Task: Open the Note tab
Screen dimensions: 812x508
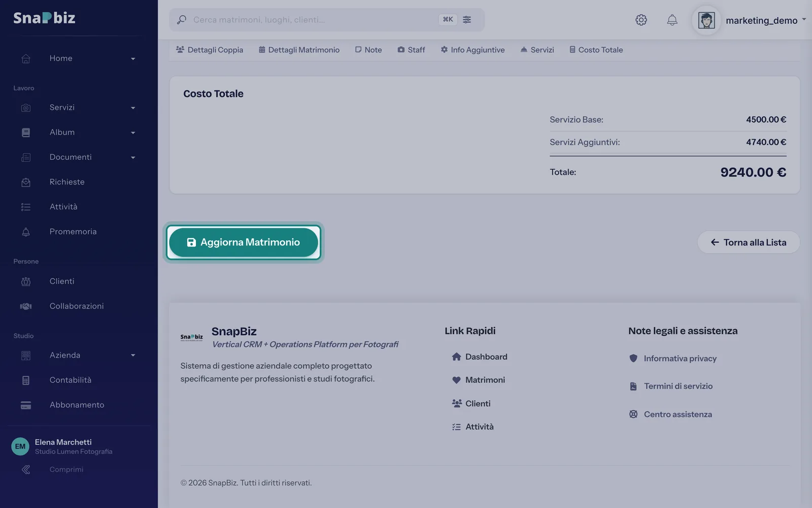Action: [x=368, y=50]
